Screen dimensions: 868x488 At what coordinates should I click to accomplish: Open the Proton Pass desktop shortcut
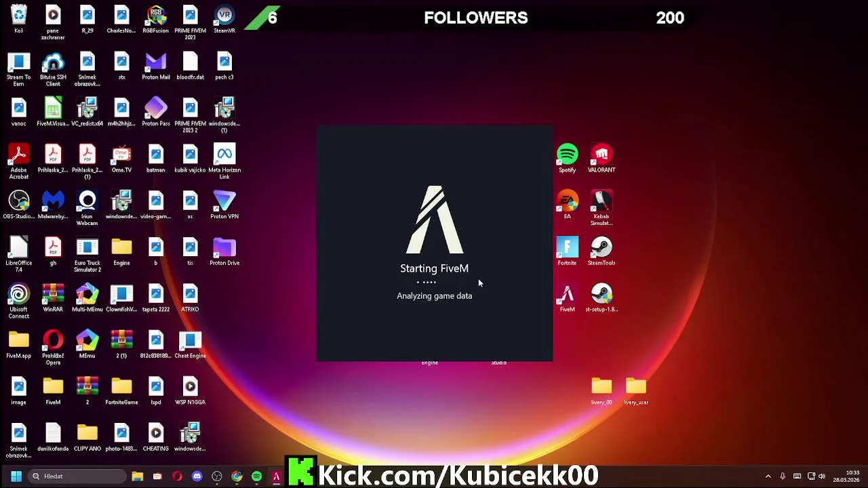click(x=156, y=113)
